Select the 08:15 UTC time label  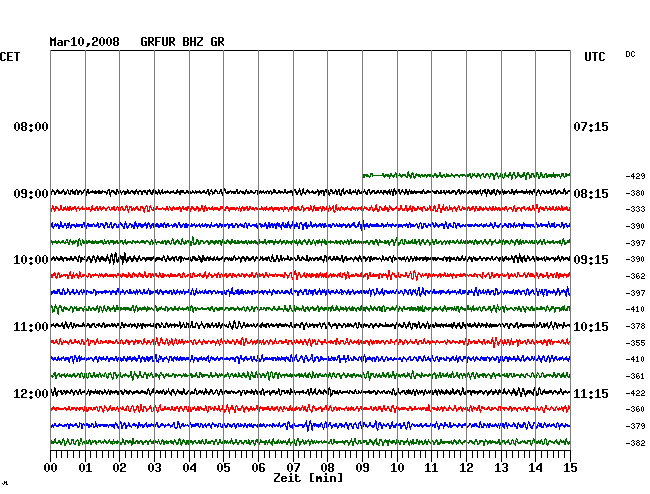[x=591, y=194]
